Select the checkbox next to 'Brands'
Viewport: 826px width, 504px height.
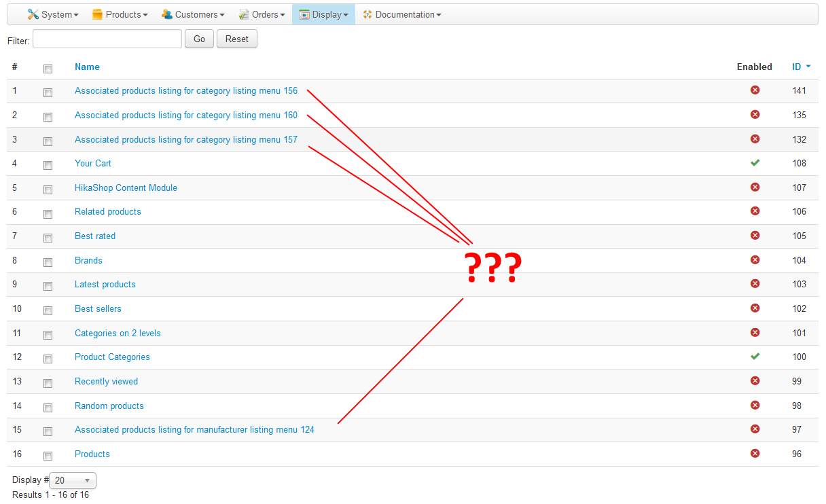47,262
